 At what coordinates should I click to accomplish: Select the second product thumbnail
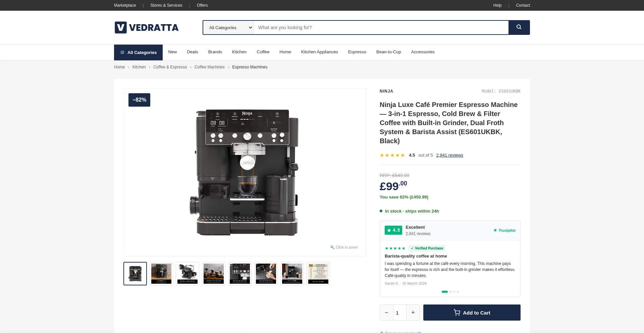[161, 274]
